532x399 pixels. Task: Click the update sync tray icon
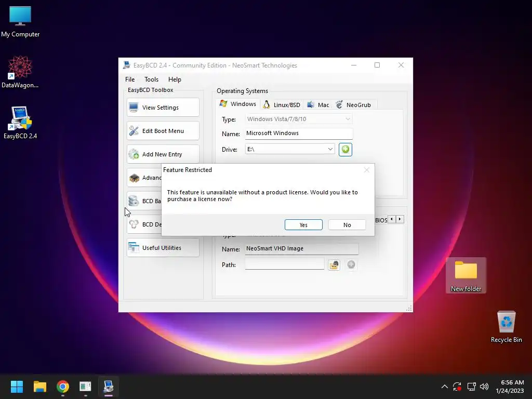coord(457,387)
